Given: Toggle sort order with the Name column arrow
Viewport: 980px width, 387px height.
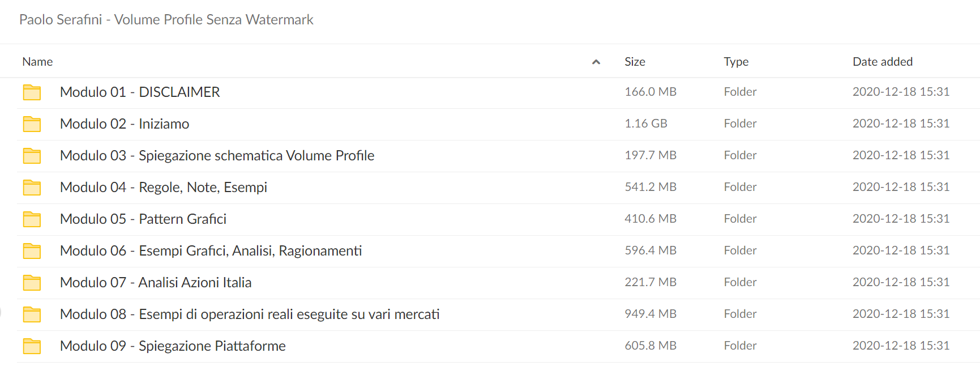Looking at the screenshot, I should [x=596, y=62].
